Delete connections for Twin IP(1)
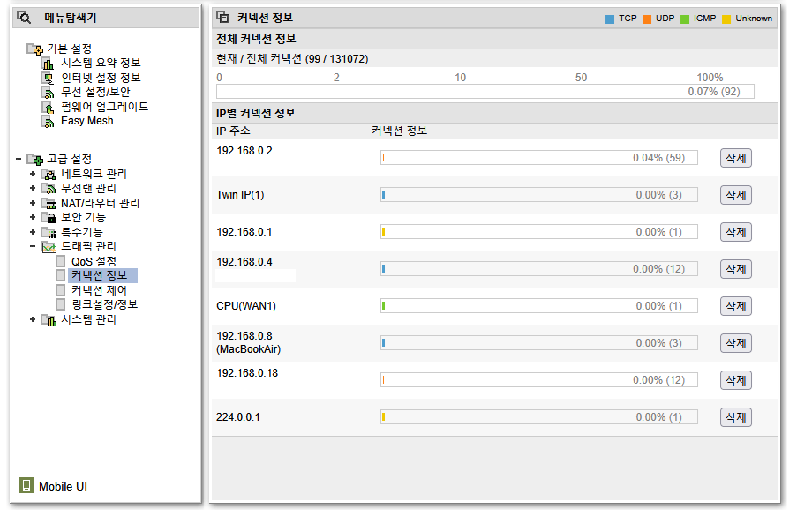 coord(736,195)
